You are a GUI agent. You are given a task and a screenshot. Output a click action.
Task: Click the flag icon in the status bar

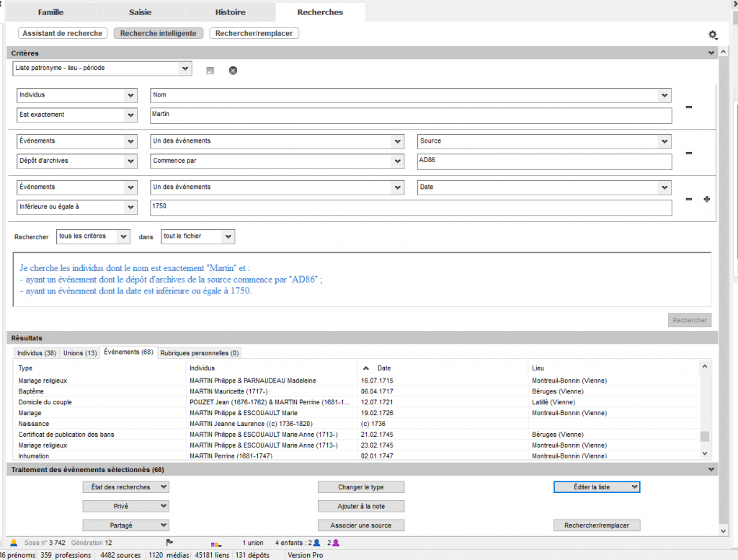169,543
